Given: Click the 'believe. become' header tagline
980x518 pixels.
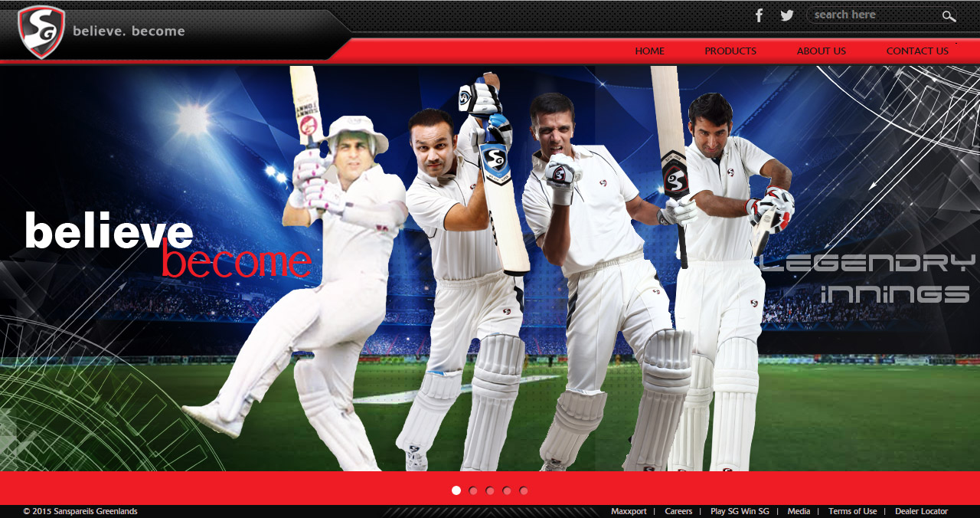Looking at the screenshot, I should pos(129,31).
